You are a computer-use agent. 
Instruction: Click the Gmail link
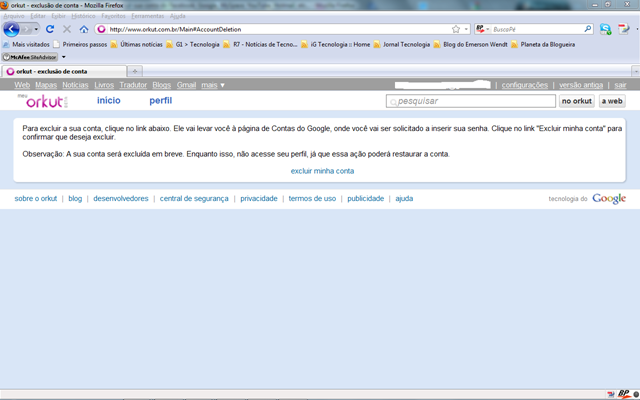point(187,85)
